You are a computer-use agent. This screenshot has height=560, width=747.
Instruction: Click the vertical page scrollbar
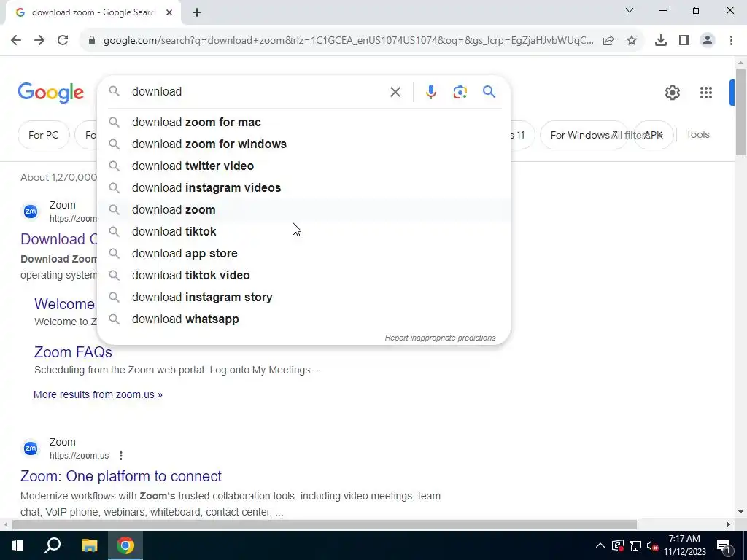[x=740, y=112]
